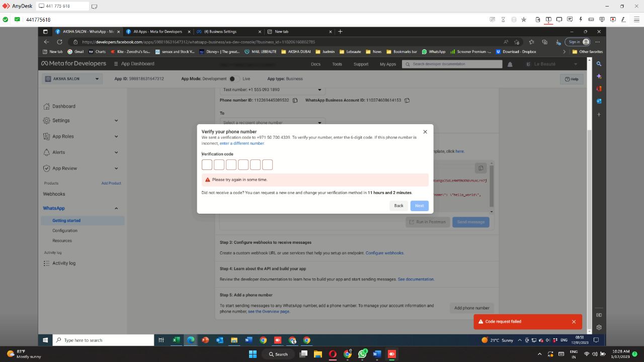This screenshot has width=644, height=362.
Task: Open search in the Edge sidebar
Action: pos(599,64)
